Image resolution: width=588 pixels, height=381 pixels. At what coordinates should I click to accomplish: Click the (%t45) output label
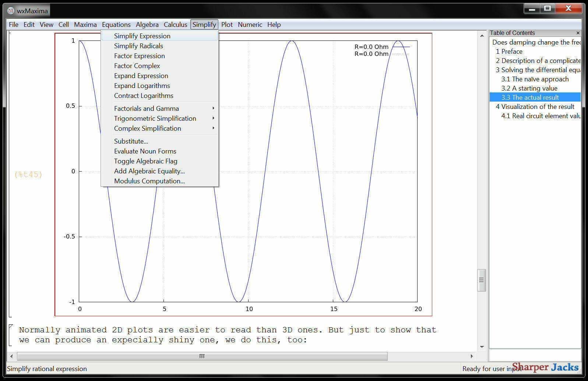tap(28, 174)
